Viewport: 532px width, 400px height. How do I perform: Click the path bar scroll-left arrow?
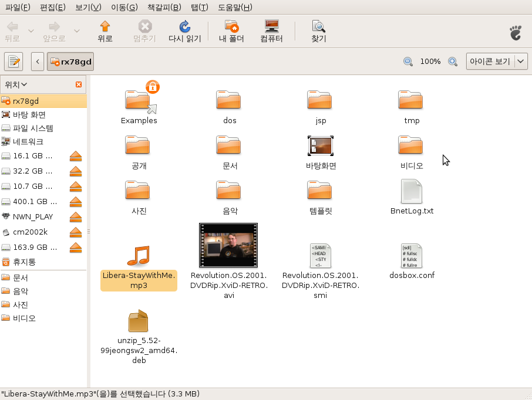click(x=38, y=62)
